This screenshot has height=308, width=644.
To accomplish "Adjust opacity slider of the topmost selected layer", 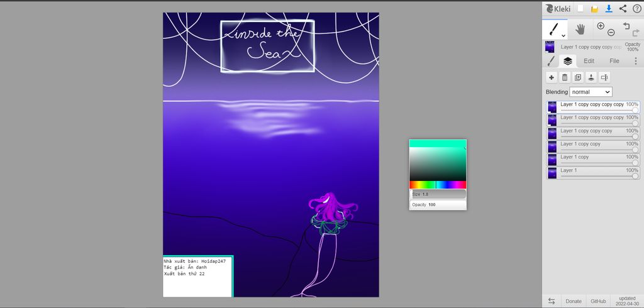I will 599,111.
